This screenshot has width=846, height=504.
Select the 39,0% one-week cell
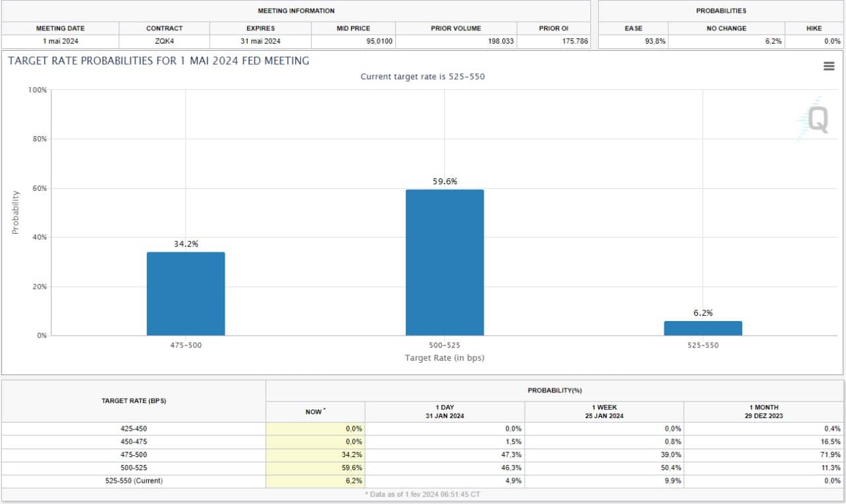coord(604,455)
